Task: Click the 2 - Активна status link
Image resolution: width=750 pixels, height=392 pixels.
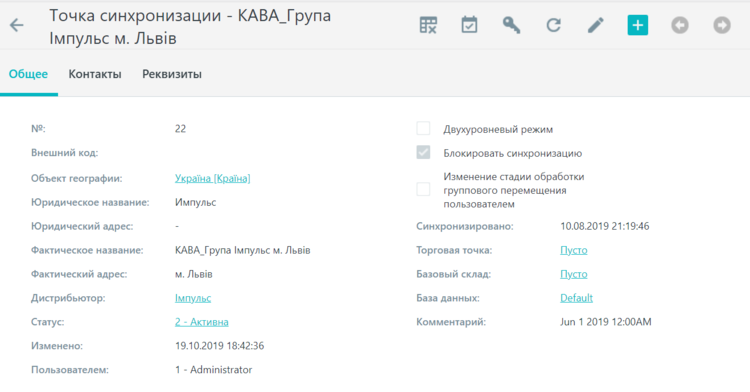Action: (x=201, y=322)
